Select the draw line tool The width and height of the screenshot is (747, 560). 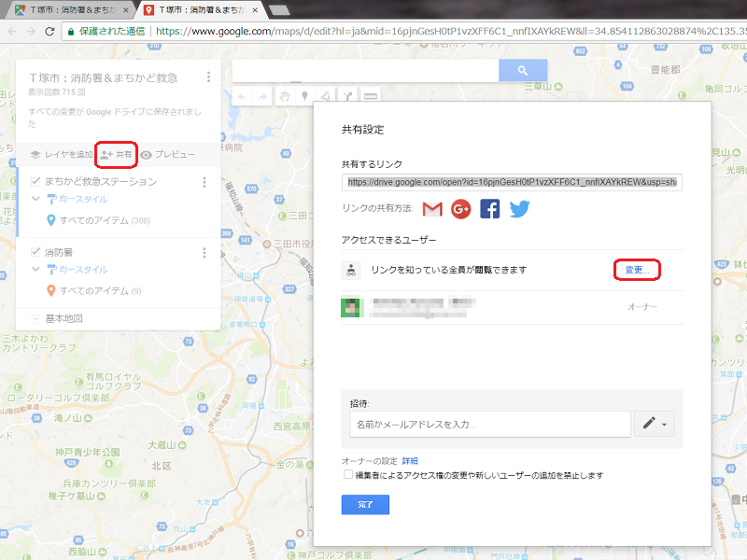coord(326,97)
